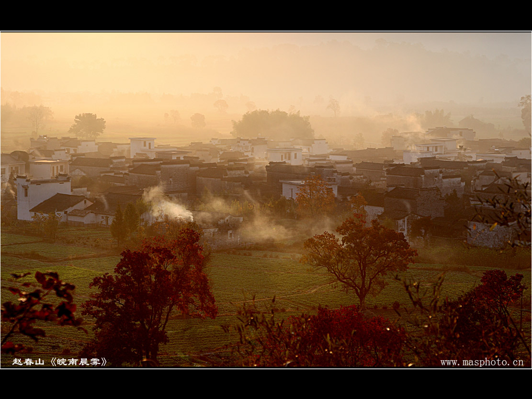Viewport: 532px width, 399px height.
Task: Click the 《皖南晨雾》 photo title caption
Action: click(x=78, y=362)
